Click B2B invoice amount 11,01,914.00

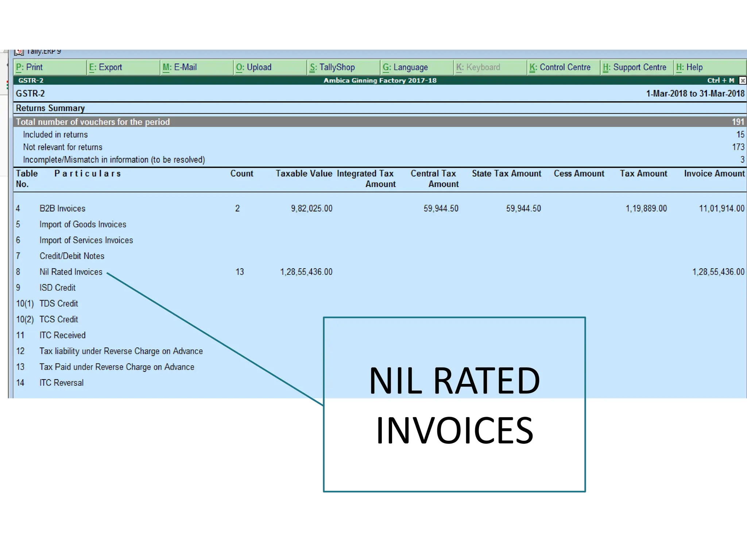(x=721, y=209)
